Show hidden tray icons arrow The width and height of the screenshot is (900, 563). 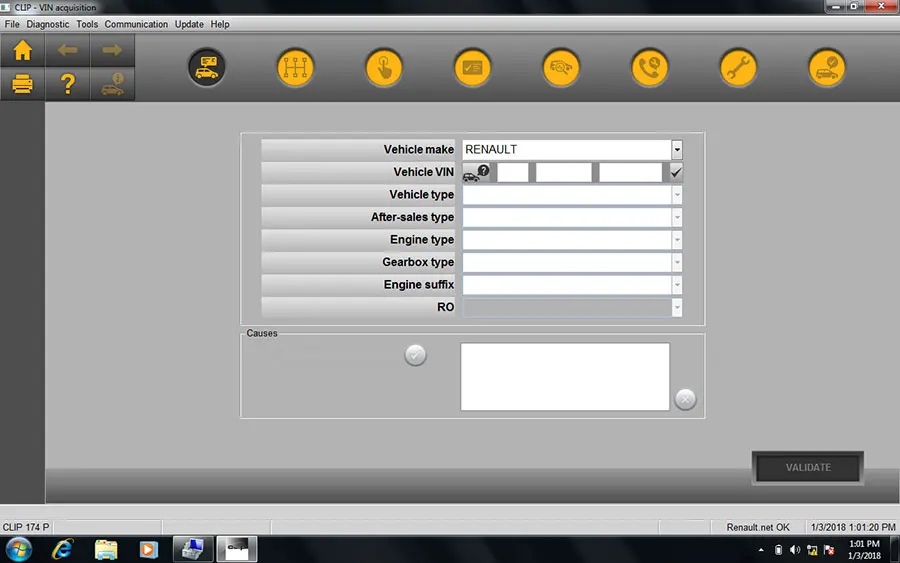(x=761, y=550)
